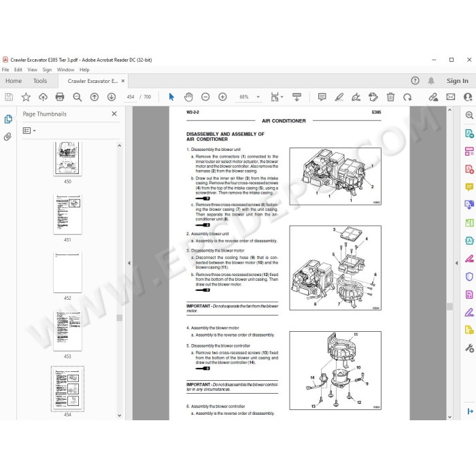The width and height of the screenshot is (476, 476).
Task: Delete with the trash icon
Action: [x=390, y=97]
